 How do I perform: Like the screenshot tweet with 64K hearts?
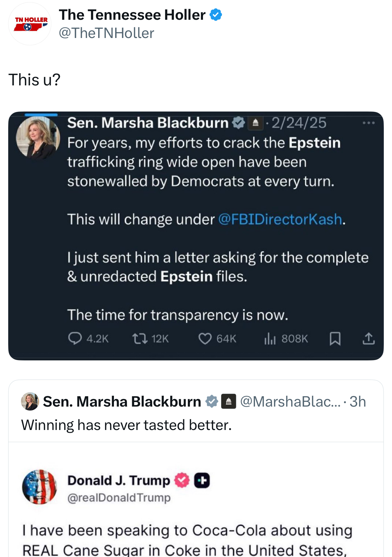click(205, 339)
